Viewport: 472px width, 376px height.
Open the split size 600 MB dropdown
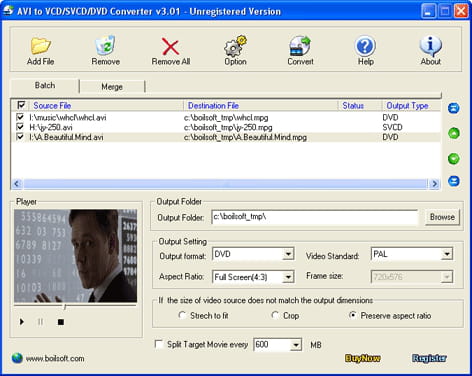pyautogui.click(x=295, y=345)
